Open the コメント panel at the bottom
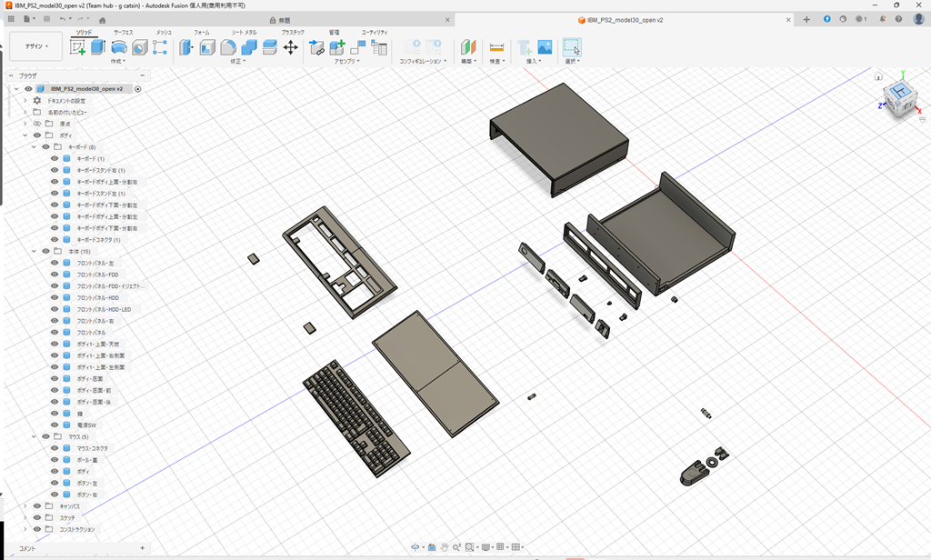This screenshot has height=560, width=931. coord(27,549)
